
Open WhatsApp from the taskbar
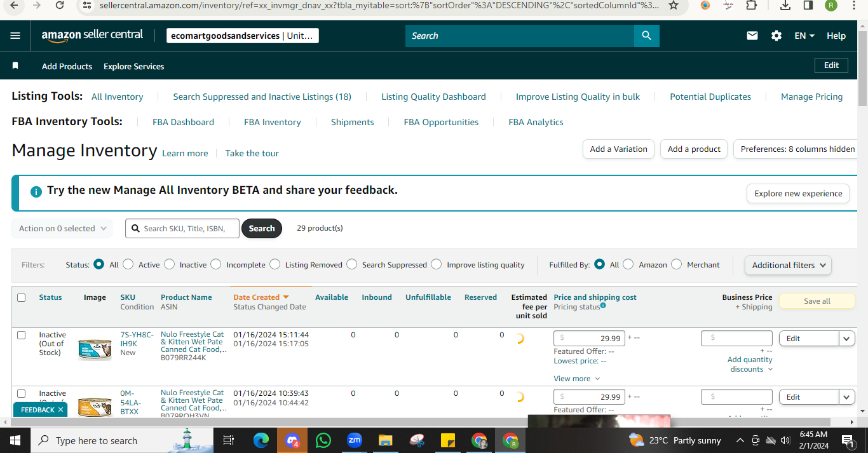pos(323,440)
